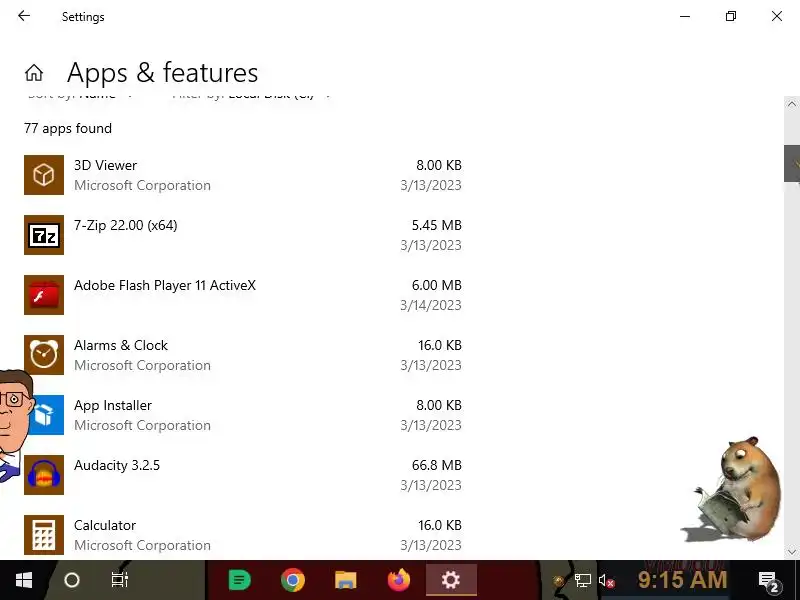
Task: Close the Settings window
Action: pyautogui.click(x=777, y=16)
